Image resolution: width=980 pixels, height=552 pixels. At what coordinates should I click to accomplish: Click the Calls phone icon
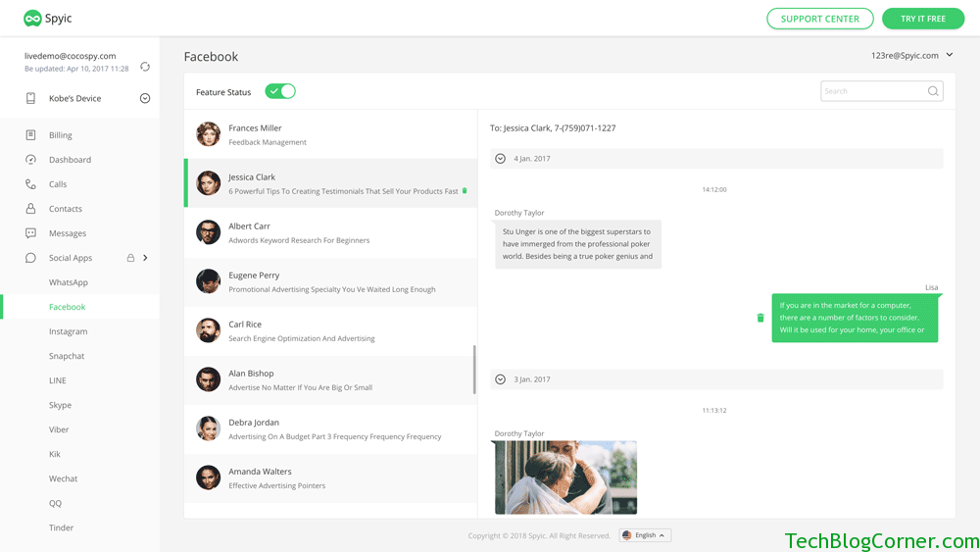click(x=30, y=183)
